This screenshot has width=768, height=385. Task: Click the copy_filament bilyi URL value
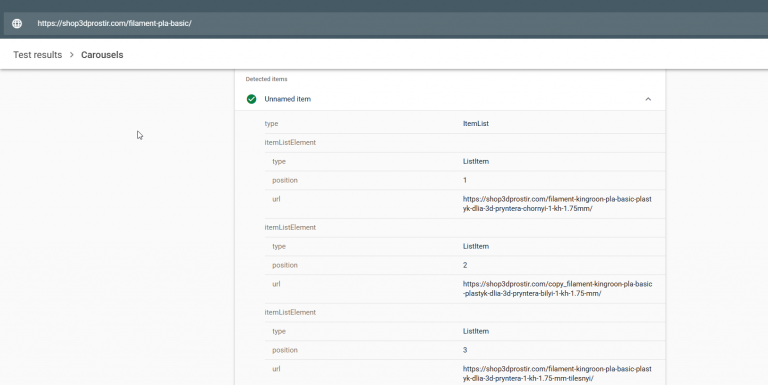coord(557,289)
